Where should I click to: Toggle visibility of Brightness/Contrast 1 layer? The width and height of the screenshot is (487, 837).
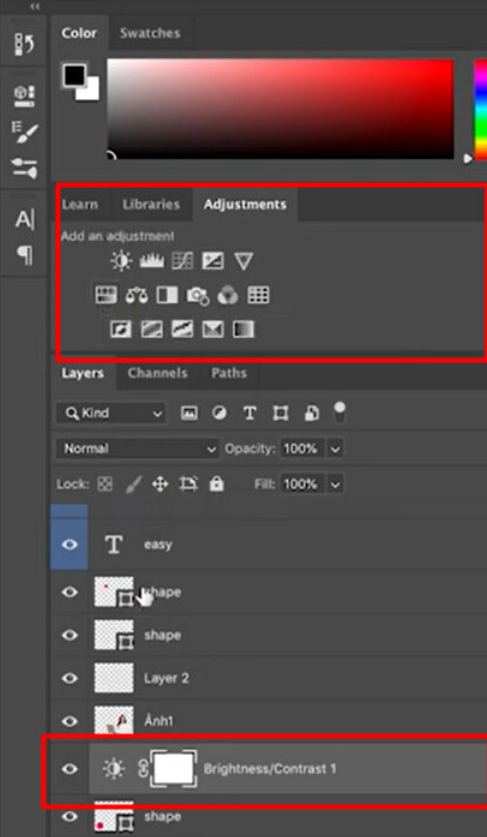click(x=69, y=769)
